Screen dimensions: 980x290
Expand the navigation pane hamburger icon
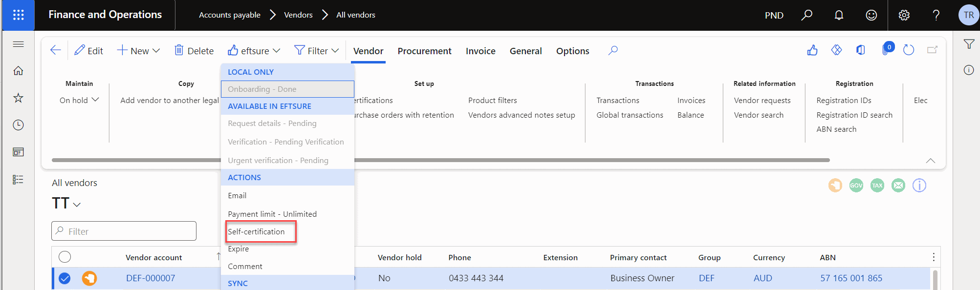18,44
